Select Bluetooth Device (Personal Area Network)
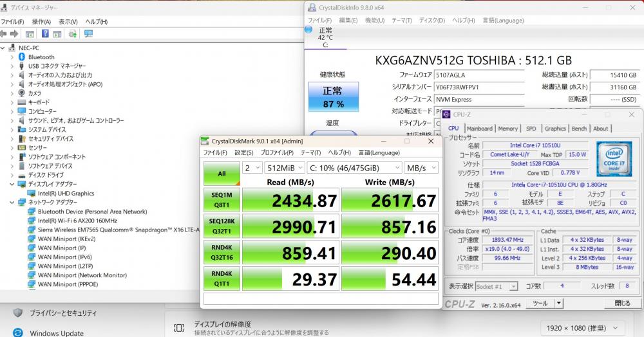 click(92, 212)
